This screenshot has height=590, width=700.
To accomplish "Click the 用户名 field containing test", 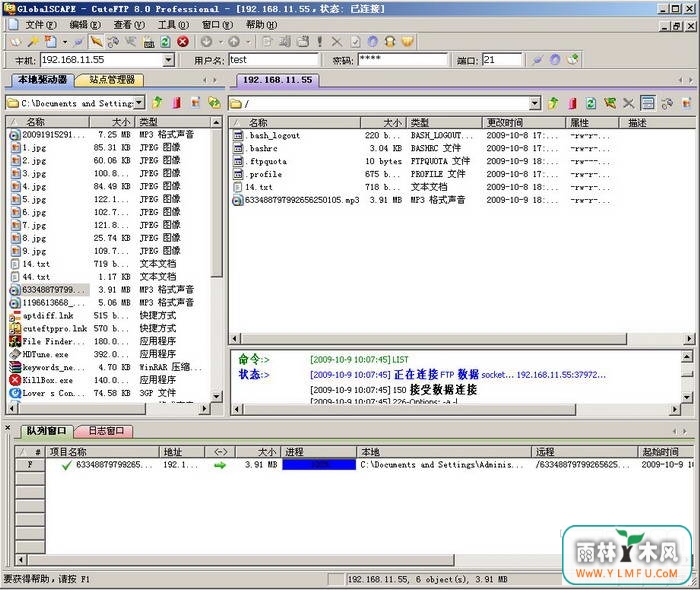I will coord(274,60).
